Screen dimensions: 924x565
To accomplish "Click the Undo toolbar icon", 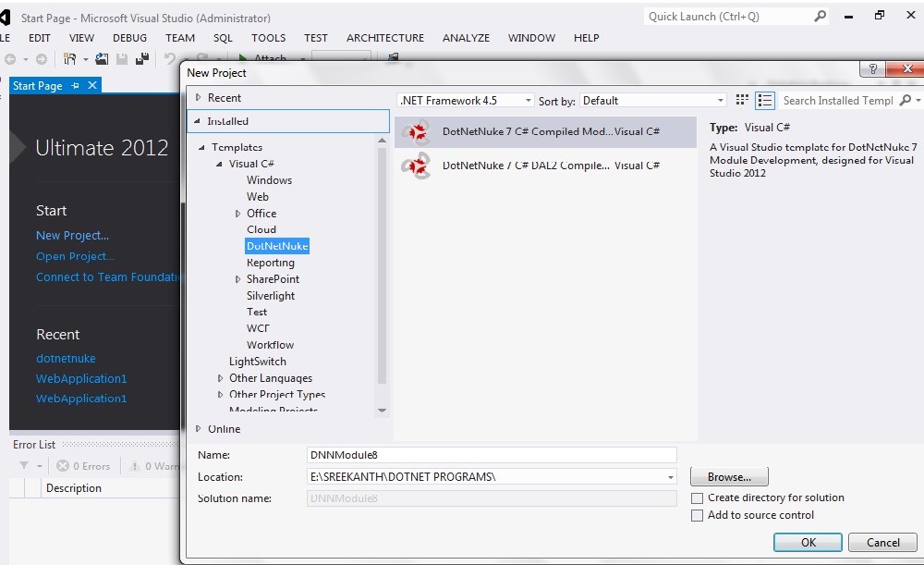I will [x=170, y=59].
